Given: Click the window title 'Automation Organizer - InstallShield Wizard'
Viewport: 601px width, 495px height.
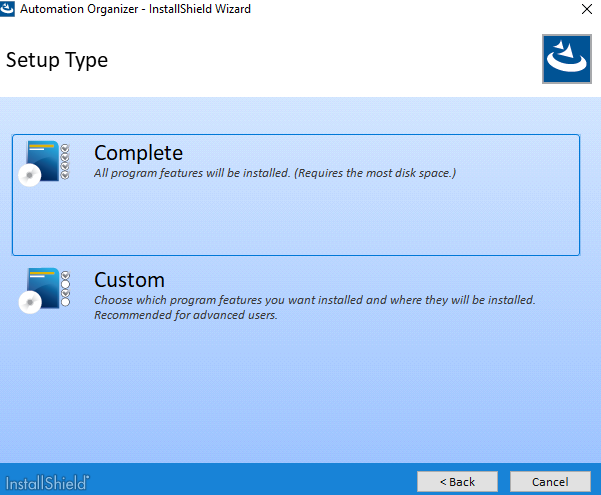Looking at the screenshot, I should 135,9.
